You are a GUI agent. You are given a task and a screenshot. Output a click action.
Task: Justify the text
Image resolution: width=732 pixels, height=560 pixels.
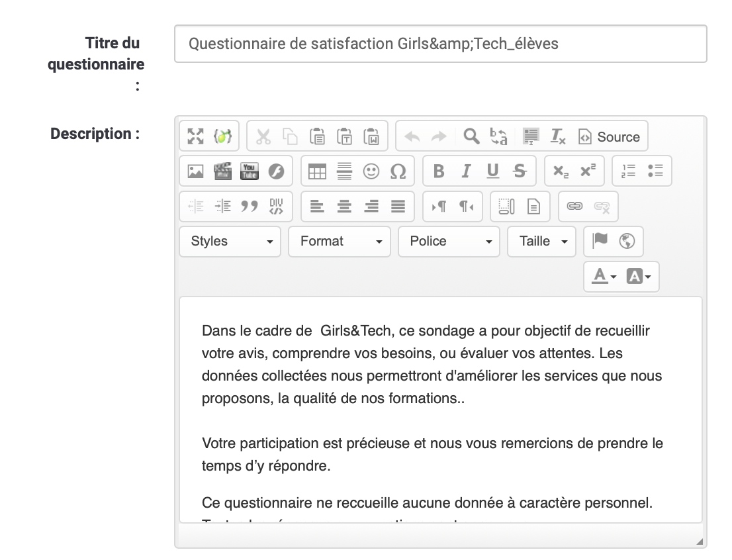coord(398,206)
